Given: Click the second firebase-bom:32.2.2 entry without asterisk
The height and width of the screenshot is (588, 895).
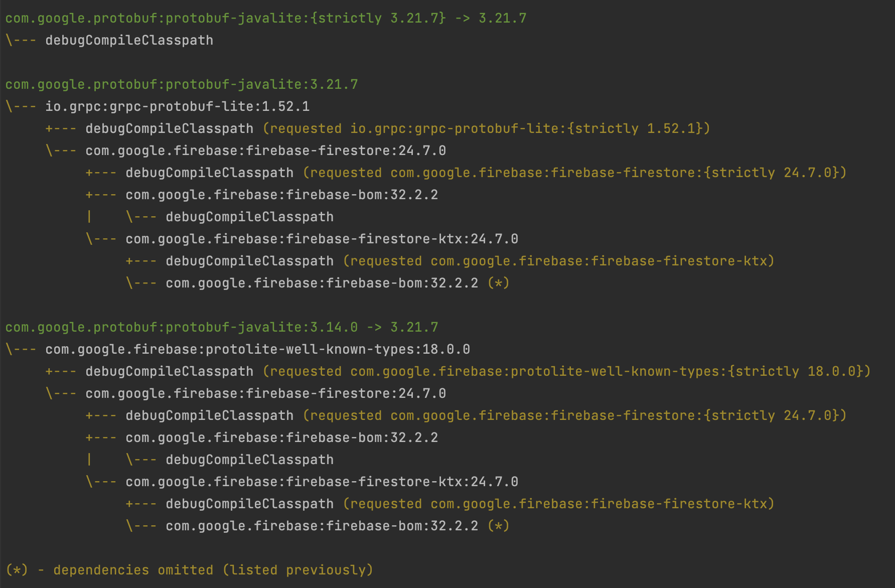Looking at the screenshot, I should point(282,437).
